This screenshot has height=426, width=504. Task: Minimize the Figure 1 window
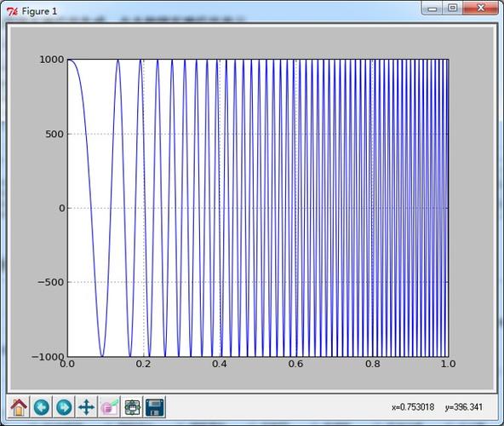point(432,8)
